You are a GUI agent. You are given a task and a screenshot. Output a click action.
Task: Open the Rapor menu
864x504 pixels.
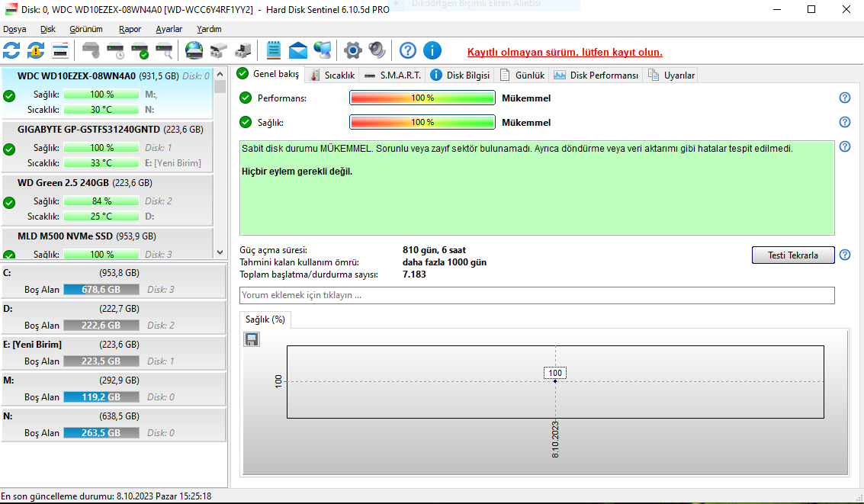130,29
